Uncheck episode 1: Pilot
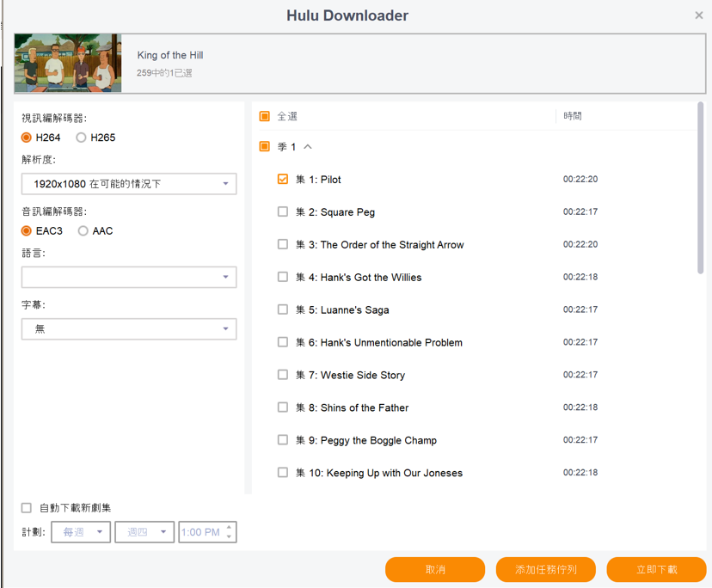The width and height of the screenshot is (712, 588). point(282,179)
